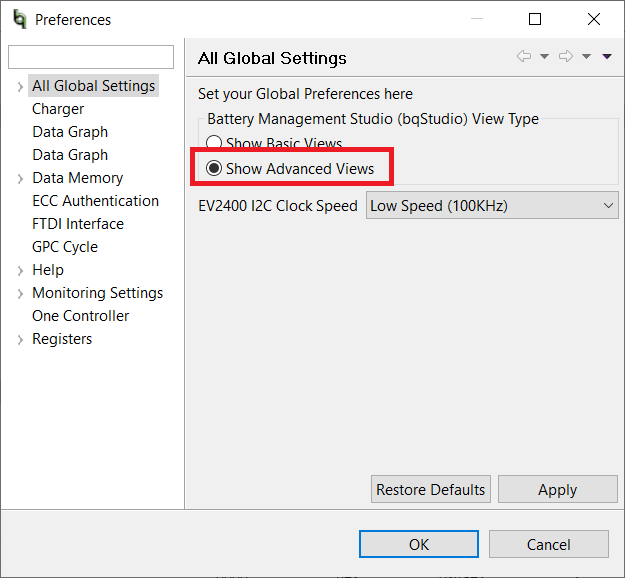Select ECC Authentication in the tree
Screen dimensions: 625x578
coord(96,201)
